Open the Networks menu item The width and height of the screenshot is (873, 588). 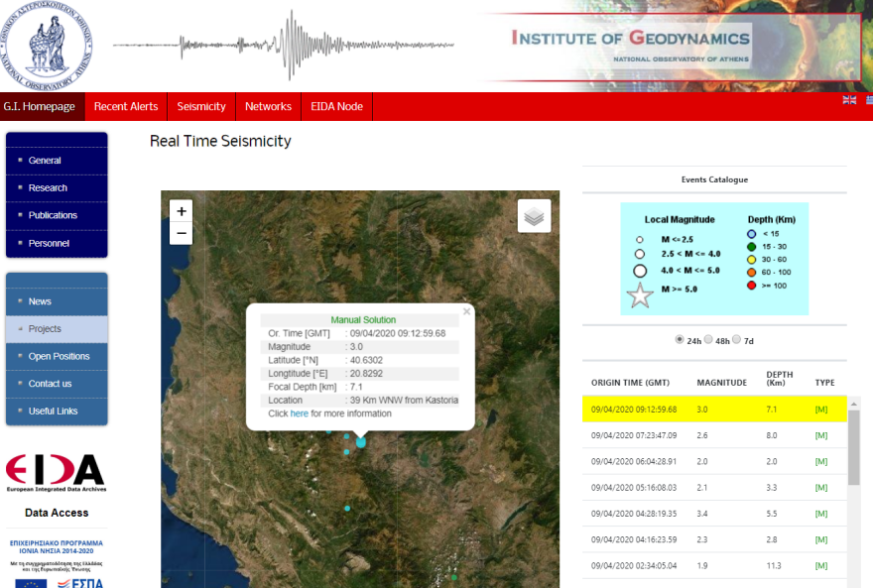(268, 107)
